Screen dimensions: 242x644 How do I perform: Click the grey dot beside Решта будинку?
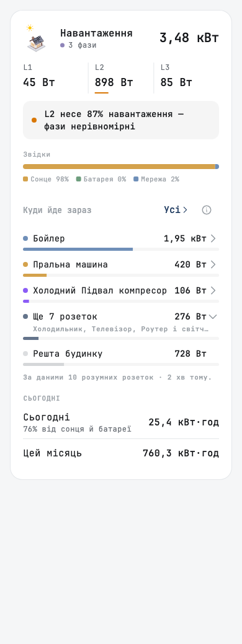(25, 354)
